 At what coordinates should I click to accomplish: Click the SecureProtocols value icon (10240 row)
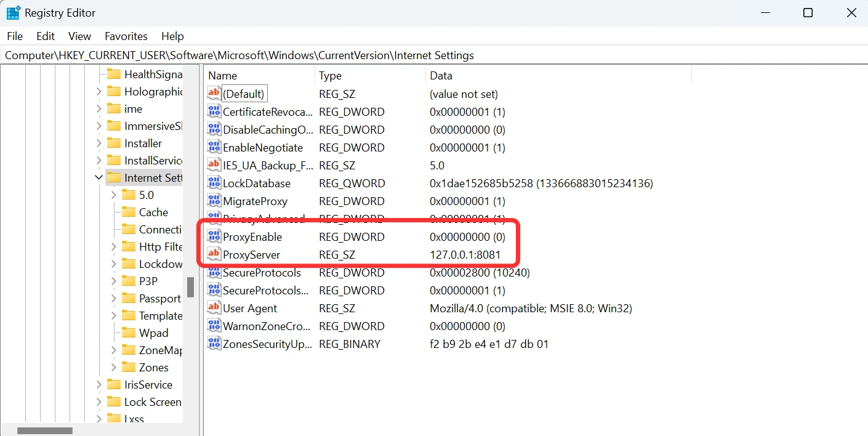[214, 273]
